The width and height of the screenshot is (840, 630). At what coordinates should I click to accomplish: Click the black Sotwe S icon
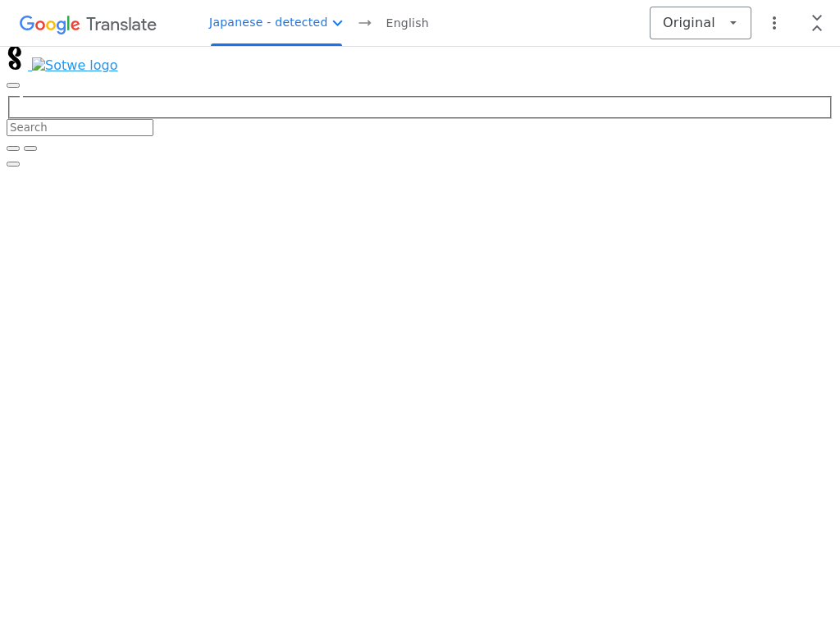pos(15,59)
